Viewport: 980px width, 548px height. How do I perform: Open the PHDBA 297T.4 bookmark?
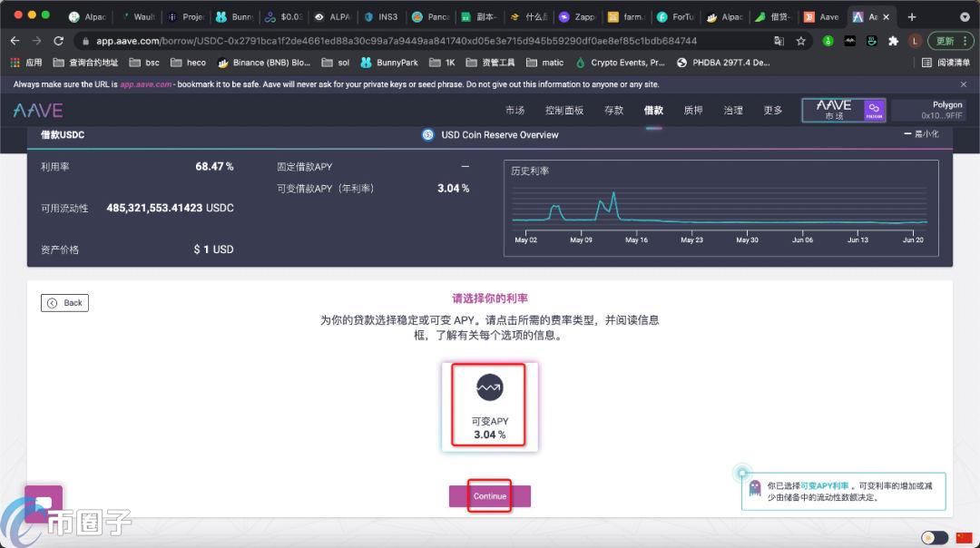click(723, 63)
